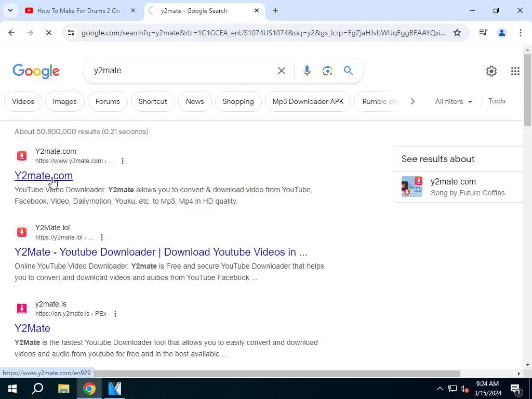Image resolution: width=532 pixels, height=399 pixels.
Task: Open more options for Y2Mate.lol result
Action: click(x=101, y=237)
